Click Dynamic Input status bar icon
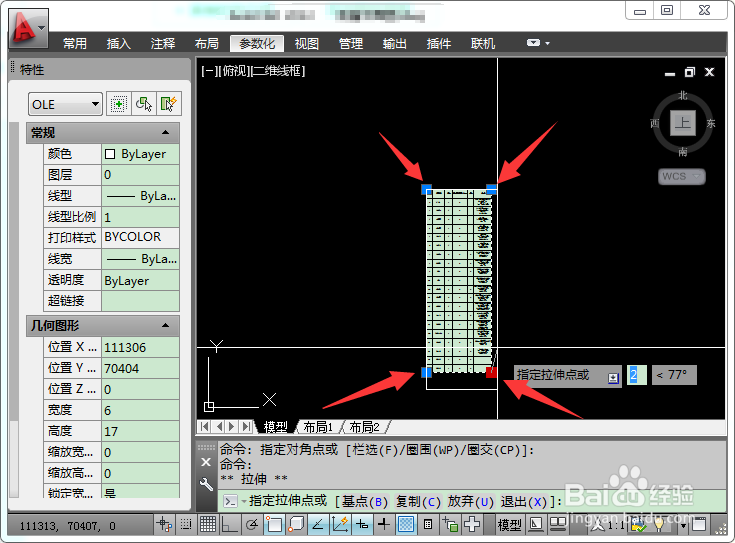Viewport: 735px width, 543px height. pos(362,524)
